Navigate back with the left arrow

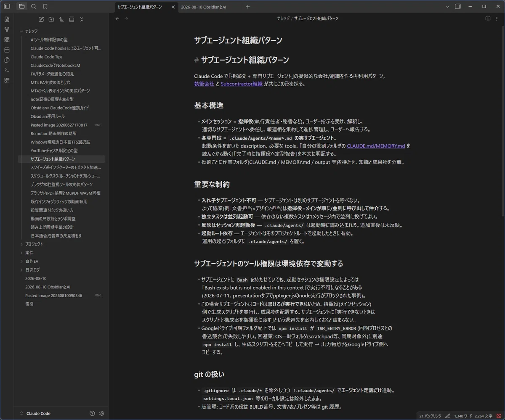117,18
